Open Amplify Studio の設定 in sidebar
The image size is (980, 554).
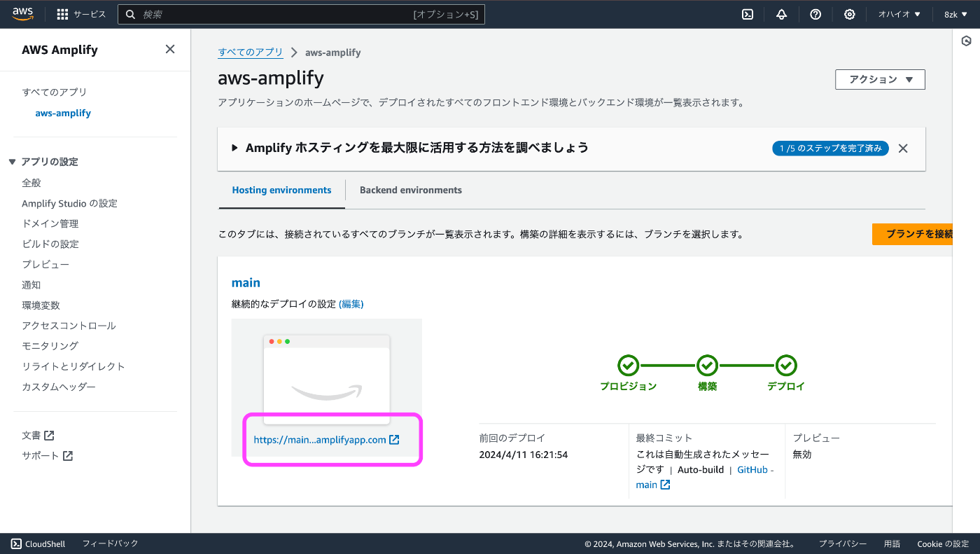(x=69, y=203)
